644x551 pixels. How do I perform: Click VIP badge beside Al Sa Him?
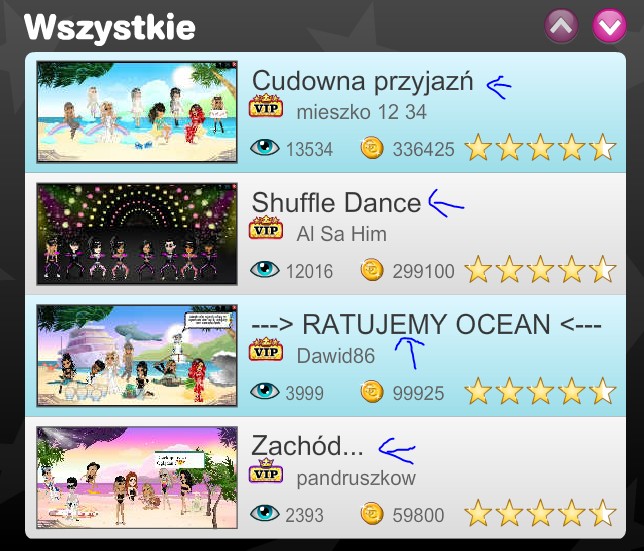pos(266,228)
